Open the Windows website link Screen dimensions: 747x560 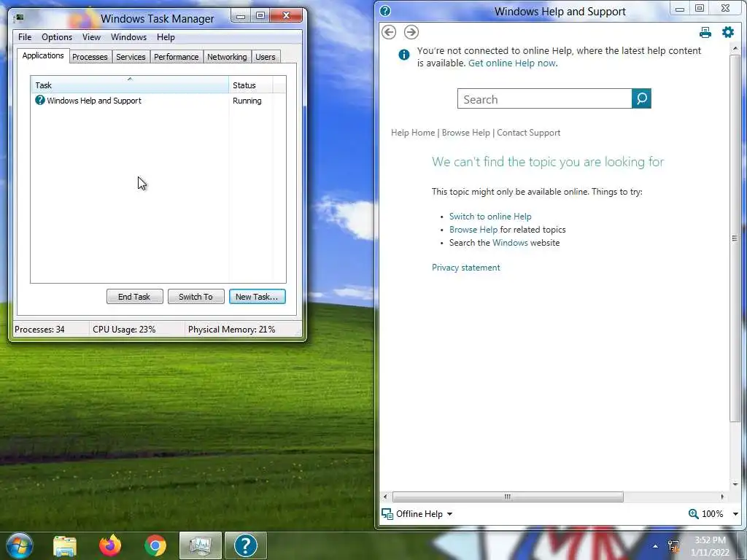[510, 243]
